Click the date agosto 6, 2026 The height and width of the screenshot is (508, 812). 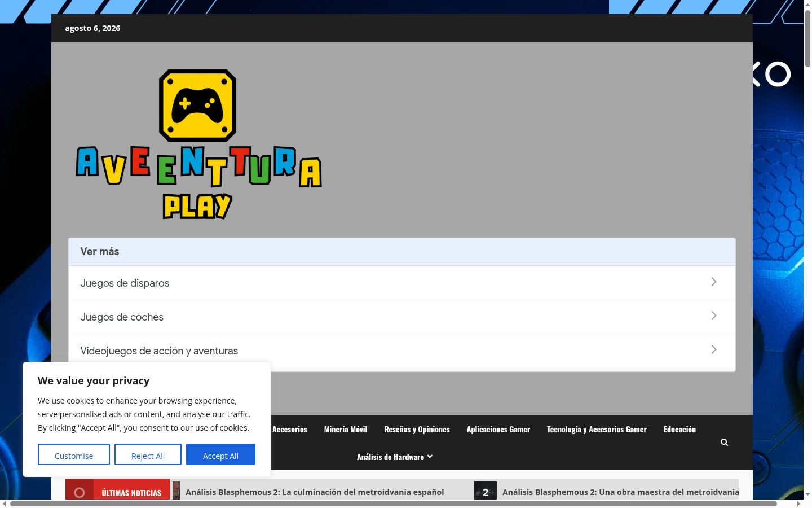pyautogui.click(x=92, y=28)
